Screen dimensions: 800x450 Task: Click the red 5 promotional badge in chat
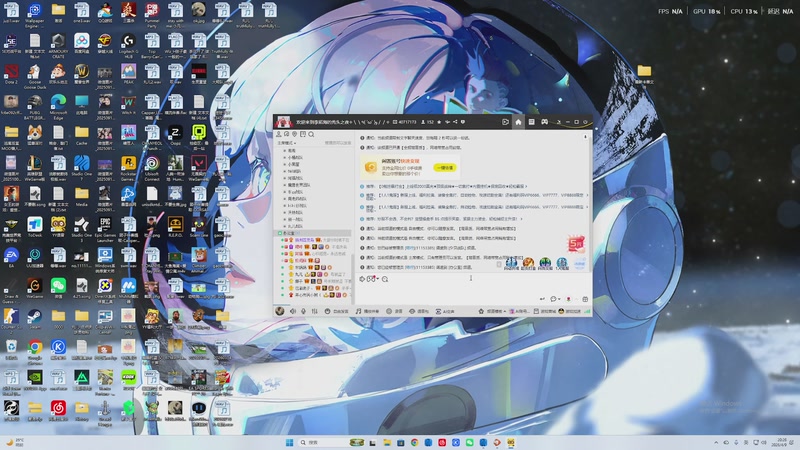576,244
